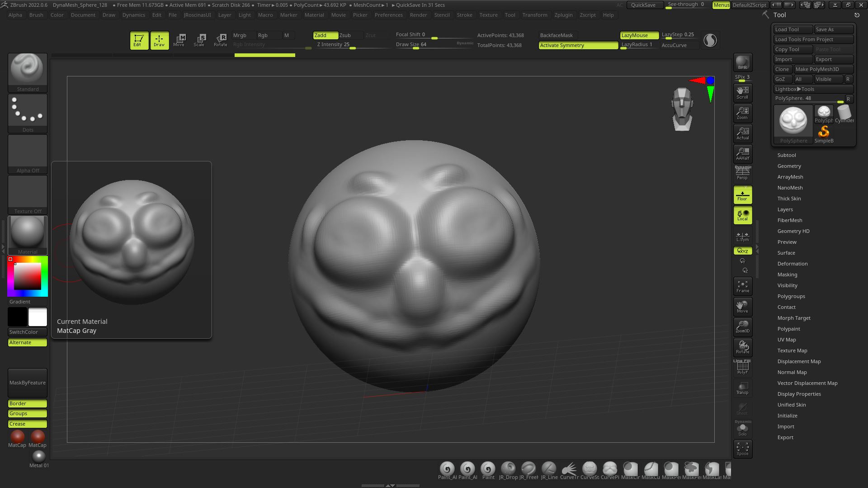868x488 pixels.
Task: Select the MaskCir brush at bottom
Action: [x=630, y=470]
